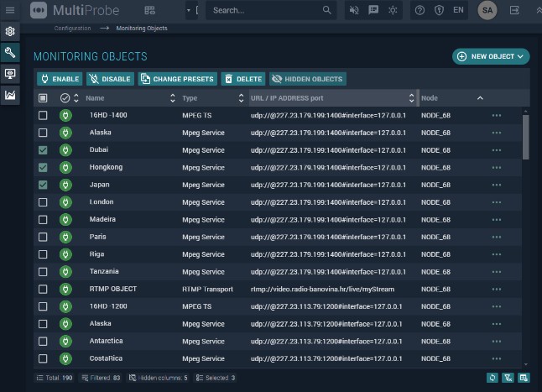Click the wrench configuration sidebar icon
Viewport: 542px width, 392px height.
click(x=10, y=52)
